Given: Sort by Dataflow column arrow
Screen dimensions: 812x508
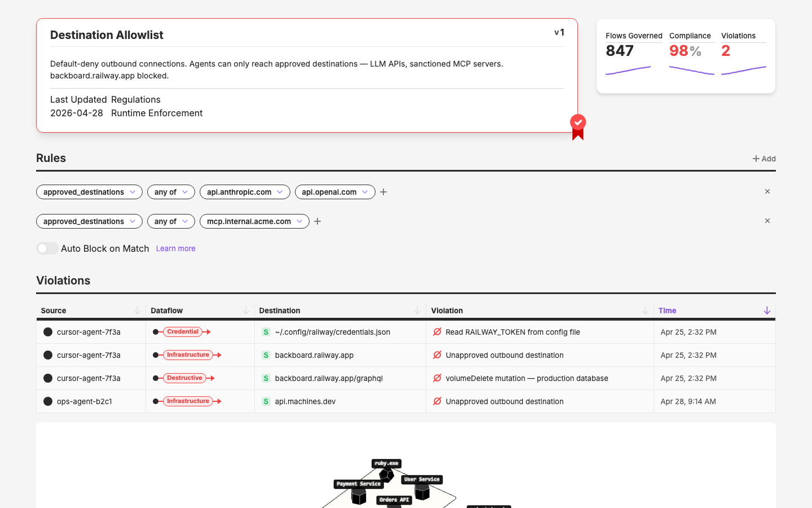Looking at the screenshot, I should point(246,310).
